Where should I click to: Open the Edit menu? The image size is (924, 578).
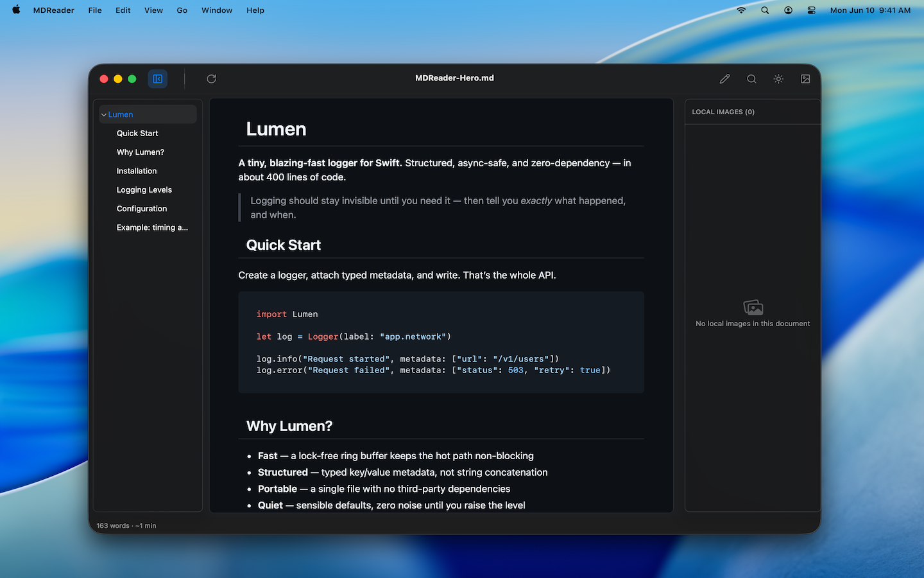coord(123,10)
